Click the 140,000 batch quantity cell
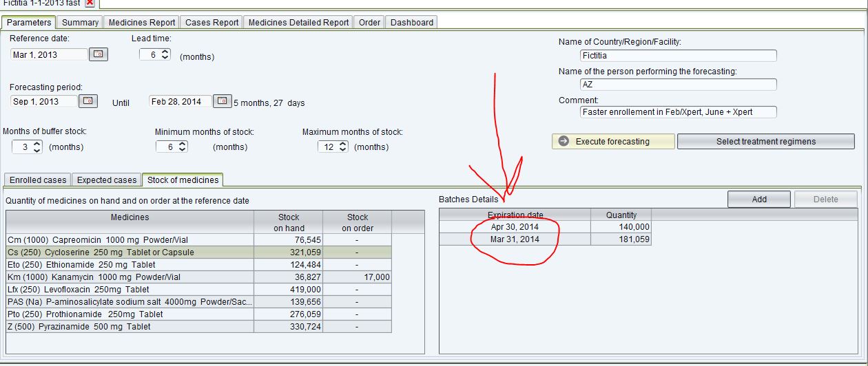This screenshot has height=366, width=868. (621, 226)
